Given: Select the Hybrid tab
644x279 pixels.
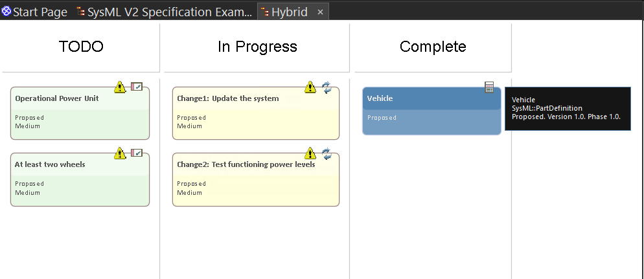Looking at the screenshot, I should pyautogui.click(x=289, y=12).
